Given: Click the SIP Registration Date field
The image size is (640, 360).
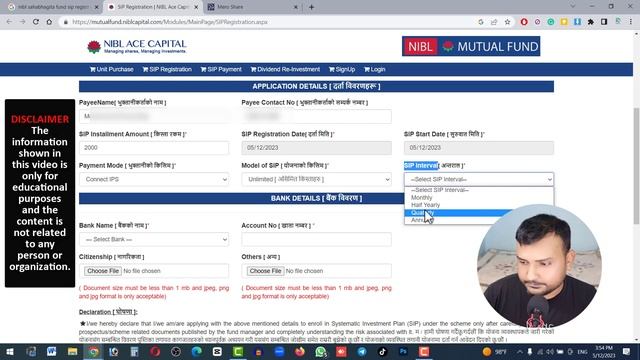Looking at the screenshot, I should 316,148.
